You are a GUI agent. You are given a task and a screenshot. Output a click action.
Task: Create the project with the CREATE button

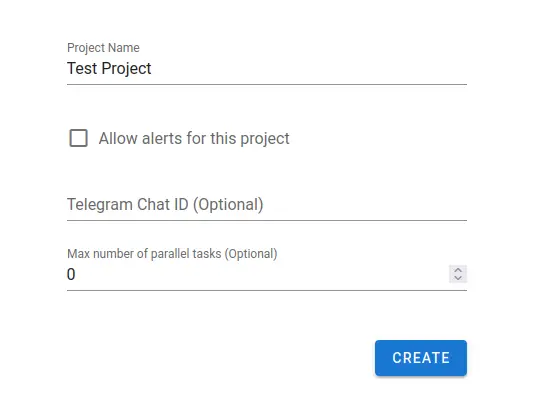pyautogui.click(x=421, y=358)
